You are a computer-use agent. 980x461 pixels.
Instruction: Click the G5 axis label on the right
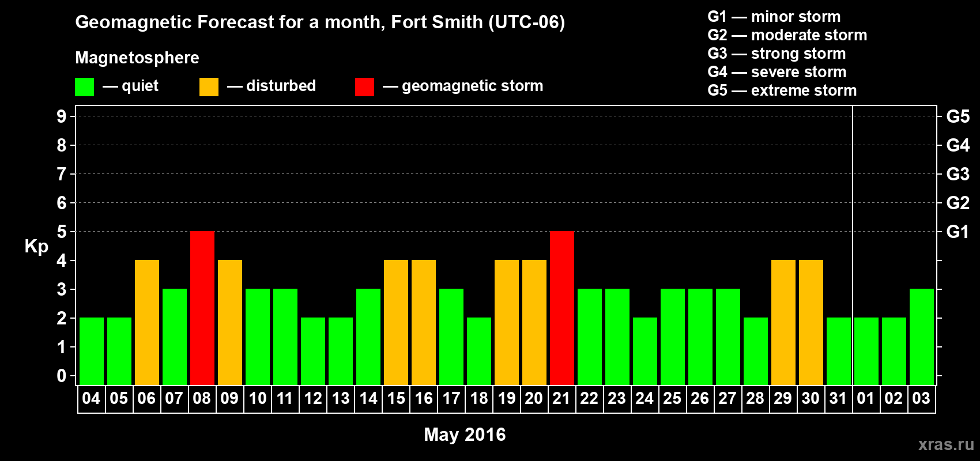click(958, 116)
